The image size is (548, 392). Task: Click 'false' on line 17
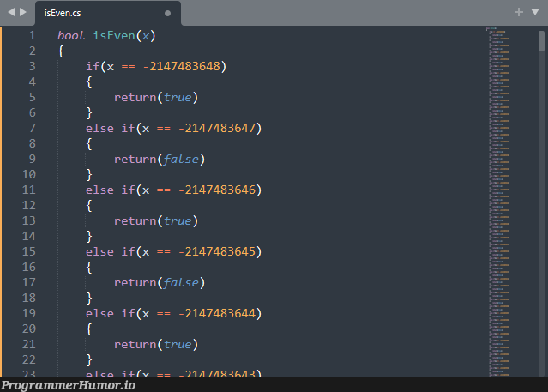tap(181, 282)
